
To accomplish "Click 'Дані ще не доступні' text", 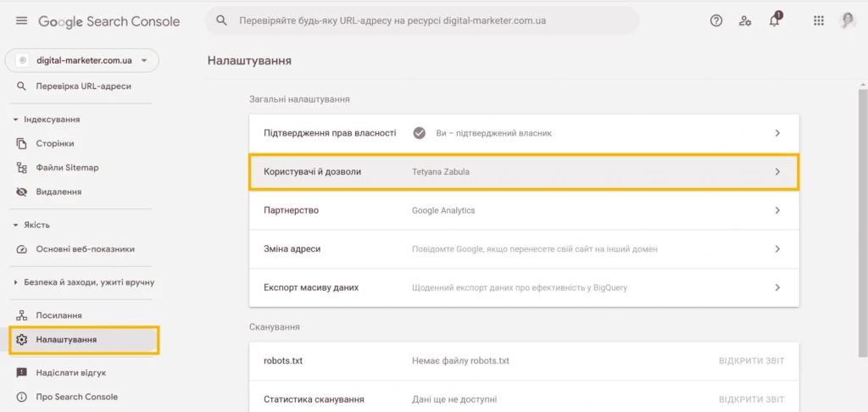I will pyautogui.click(x=454, y=399).
